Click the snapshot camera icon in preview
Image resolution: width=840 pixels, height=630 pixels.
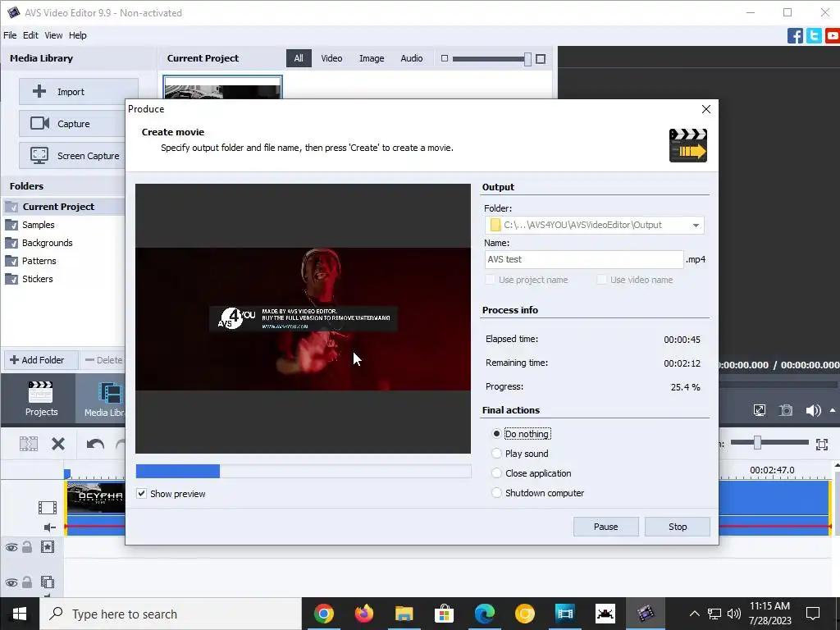pos(785,410)
